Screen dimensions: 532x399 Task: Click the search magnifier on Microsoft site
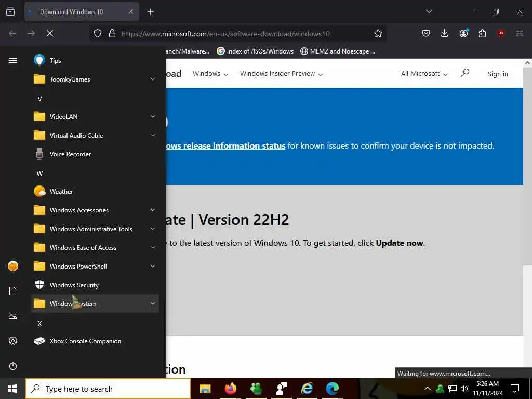click(x=465, y=73)
